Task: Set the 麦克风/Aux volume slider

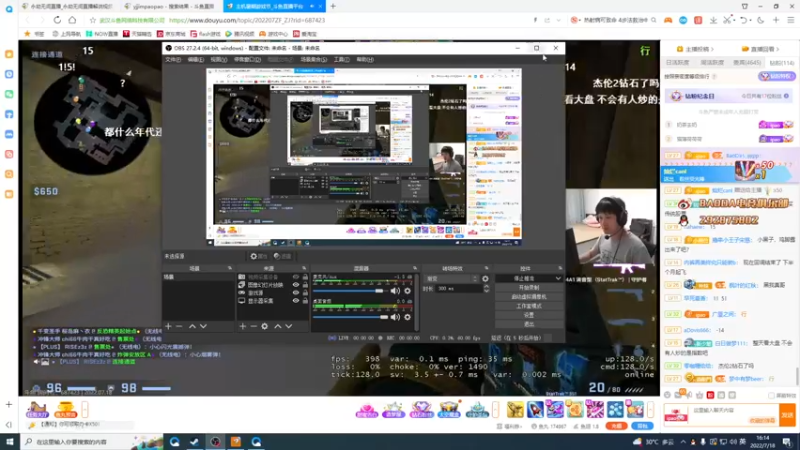Action: point(350,291)
